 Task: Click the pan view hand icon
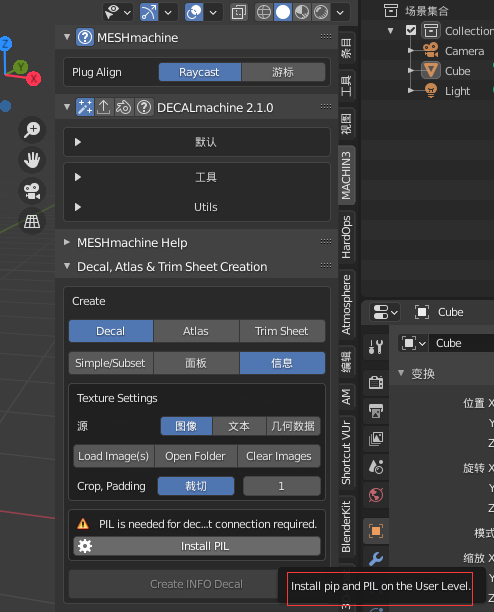click(32, 160)
